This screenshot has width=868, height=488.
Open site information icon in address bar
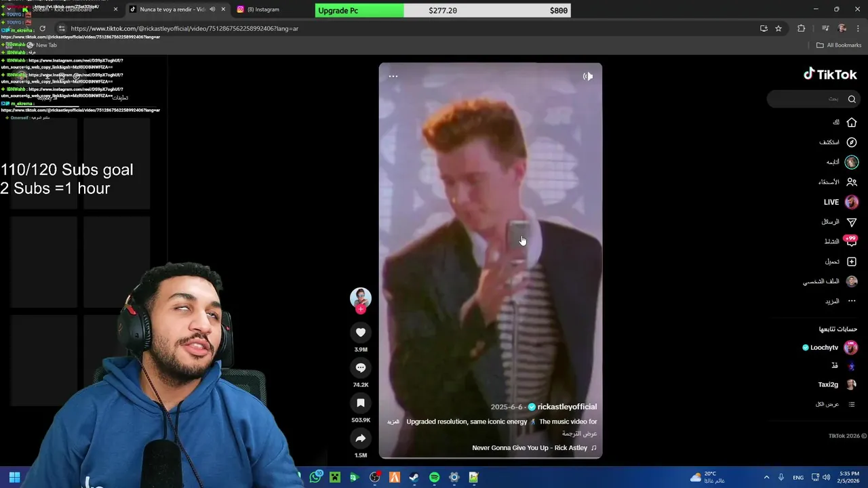click(x=62, y=28)
